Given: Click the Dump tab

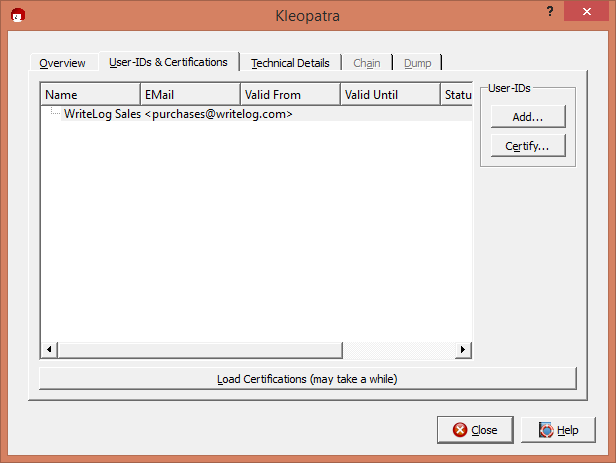Looking at the screenshot, I should click(418, 63).
